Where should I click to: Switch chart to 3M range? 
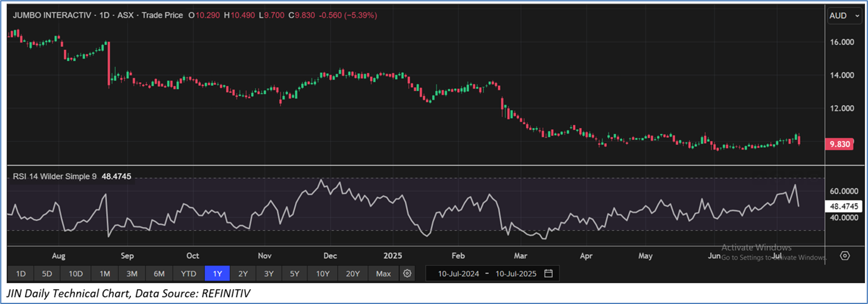[x=132, y=274]
